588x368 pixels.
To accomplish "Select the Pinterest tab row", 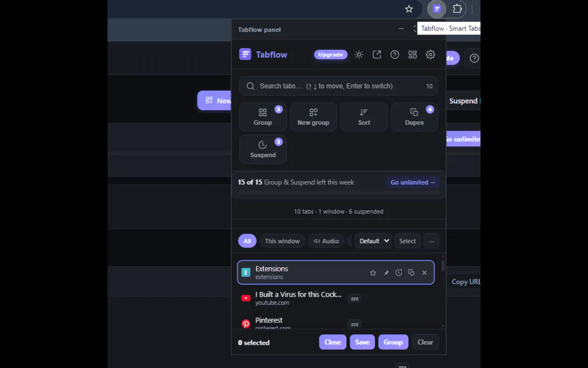I will [336, 321].
